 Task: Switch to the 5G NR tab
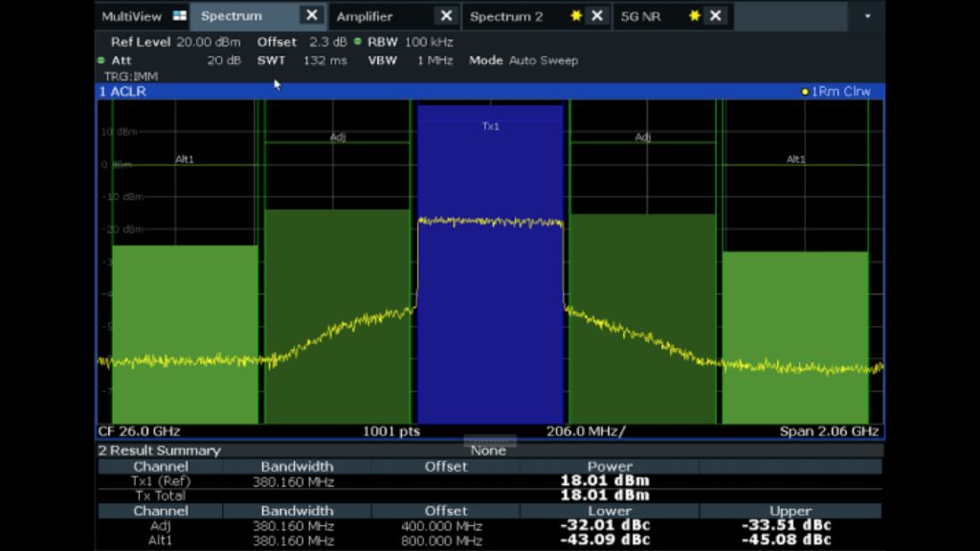coord(641,16)
